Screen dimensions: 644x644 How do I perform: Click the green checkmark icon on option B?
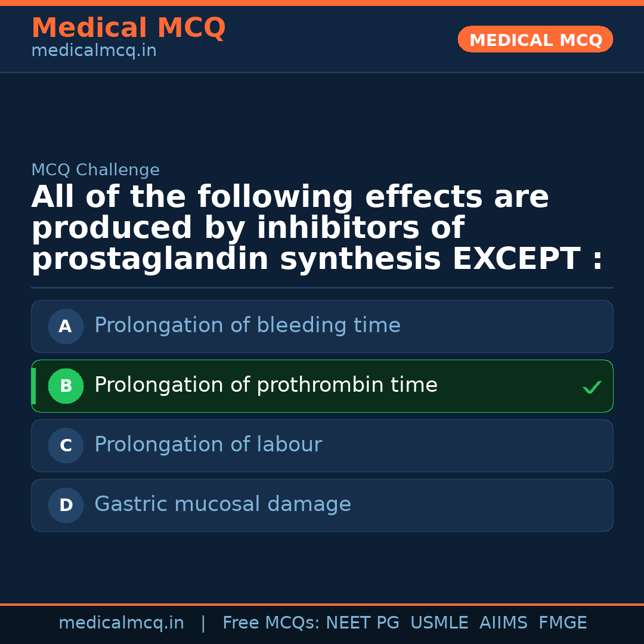(x=592, y=388)
